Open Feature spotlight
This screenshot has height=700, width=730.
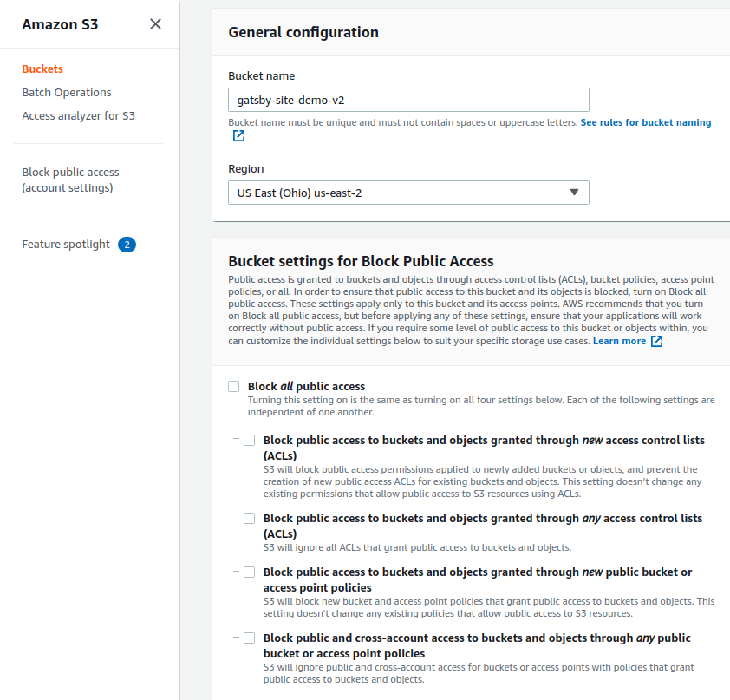click(66, 244)
